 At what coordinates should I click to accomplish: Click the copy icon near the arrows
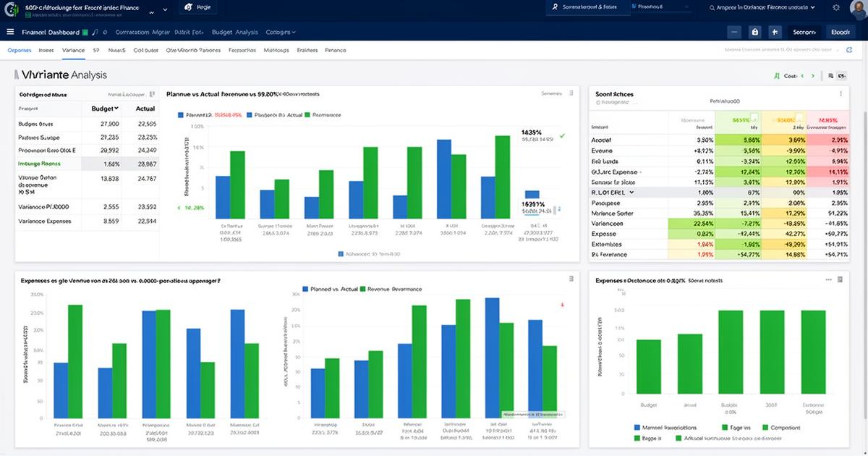831,75
